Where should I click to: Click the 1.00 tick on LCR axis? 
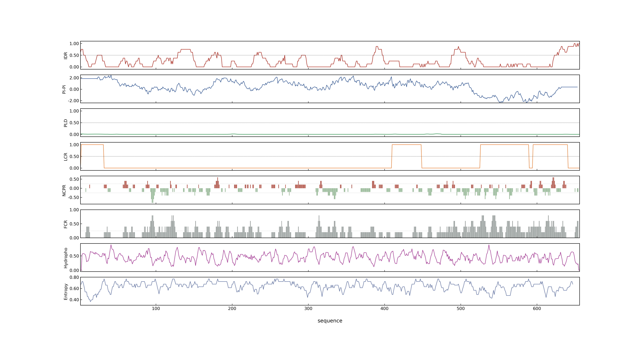point(74,145)
